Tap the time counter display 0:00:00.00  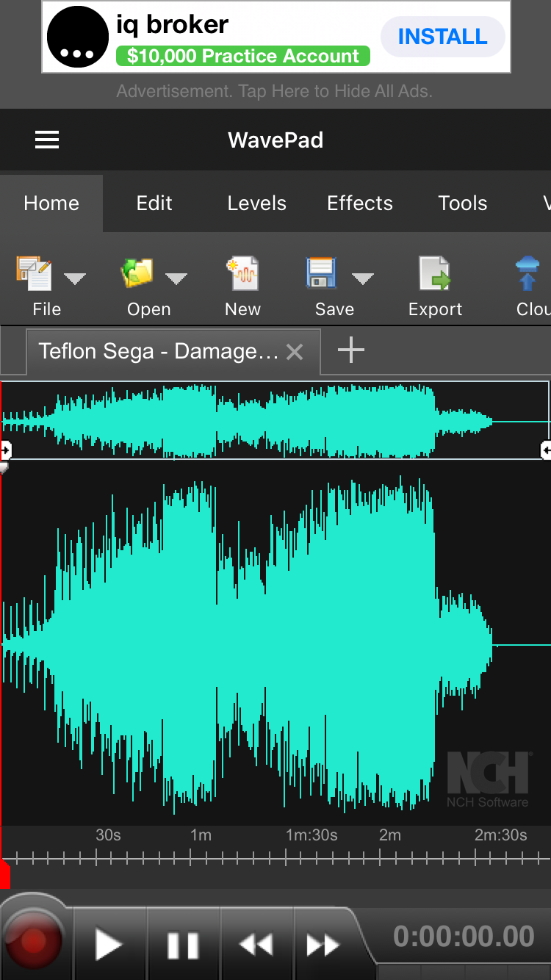pos(464,937)
